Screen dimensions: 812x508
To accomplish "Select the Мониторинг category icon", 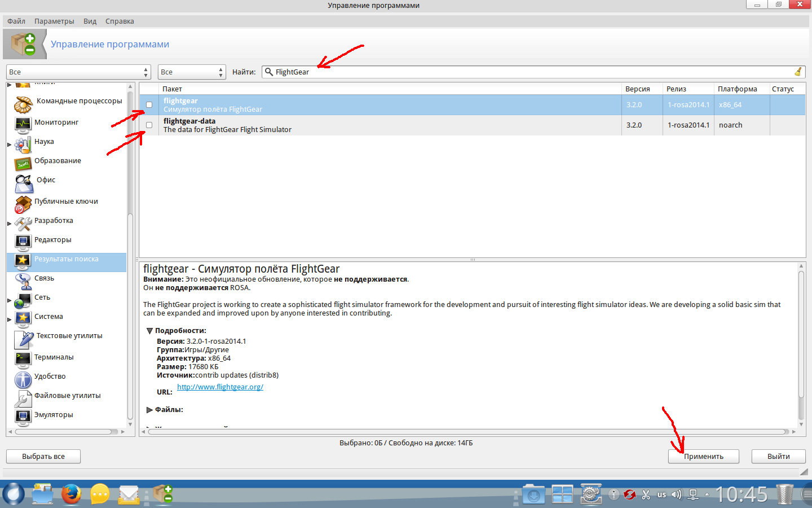I will tap(23, 124).
